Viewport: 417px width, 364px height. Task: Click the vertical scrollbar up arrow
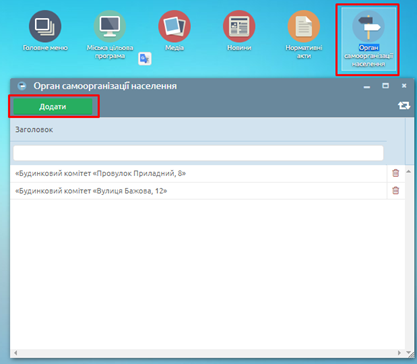click(x=409, y=172)
